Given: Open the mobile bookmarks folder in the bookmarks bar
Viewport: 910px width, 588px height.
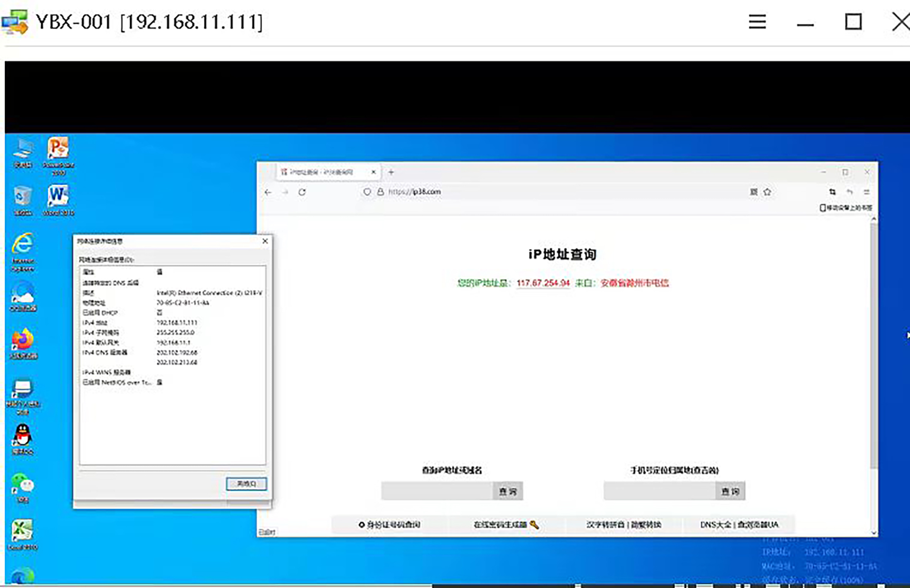Looking at the screenshot, I should tap(846, 208).
